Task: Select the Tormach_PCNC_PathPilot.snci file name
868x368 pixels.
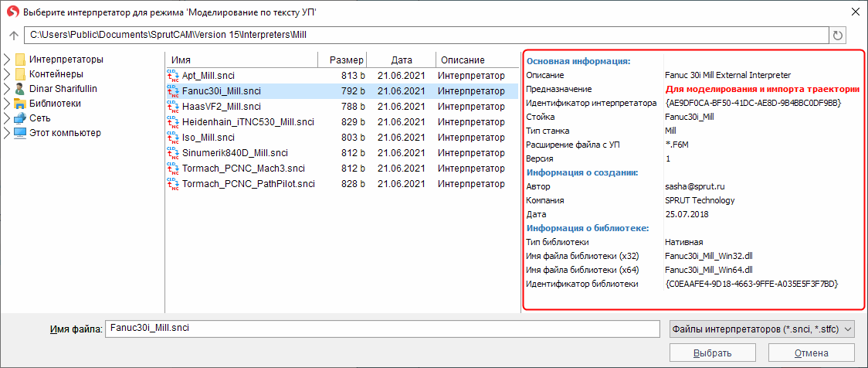Action: click(x=248, y=184)
